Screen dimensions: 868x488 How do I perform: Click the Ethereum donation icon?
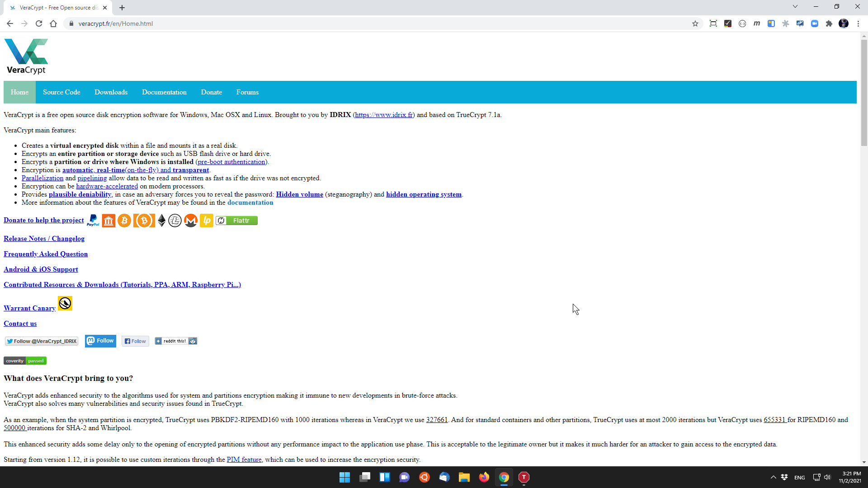[161, 221]
